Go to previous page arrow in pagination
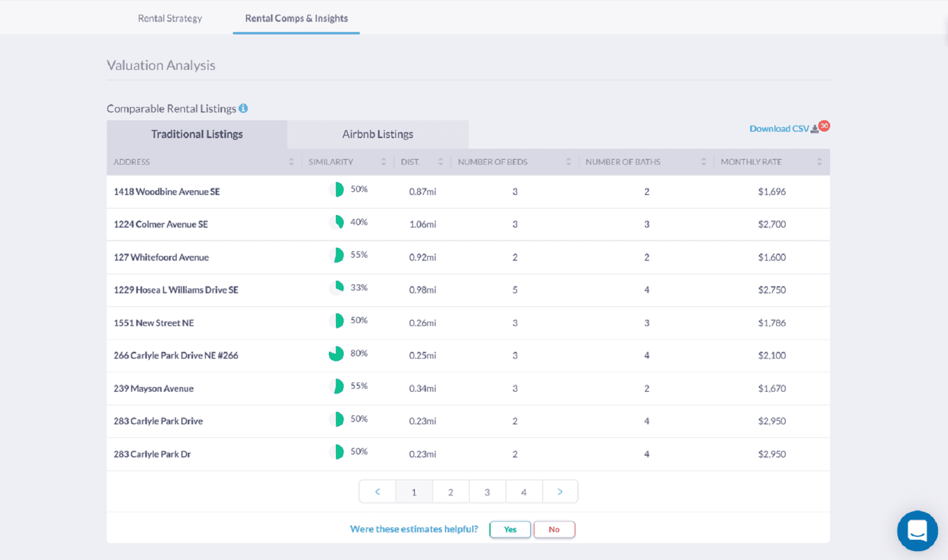The width and height of the screenshot is (948, 560). (377, 492)
